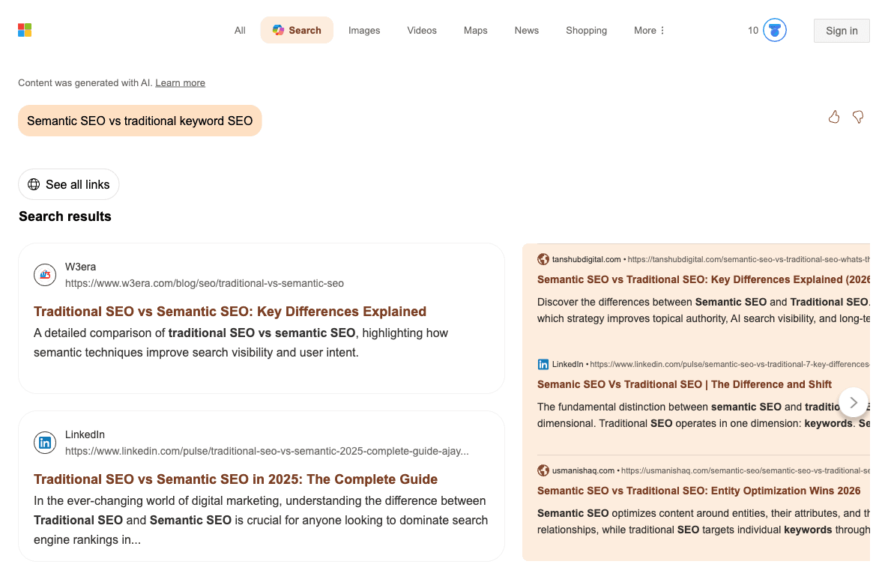888x588 pixels.
Task: Open the tanshubdigital.com Key Differences Explained title
Action: (704, 279)
